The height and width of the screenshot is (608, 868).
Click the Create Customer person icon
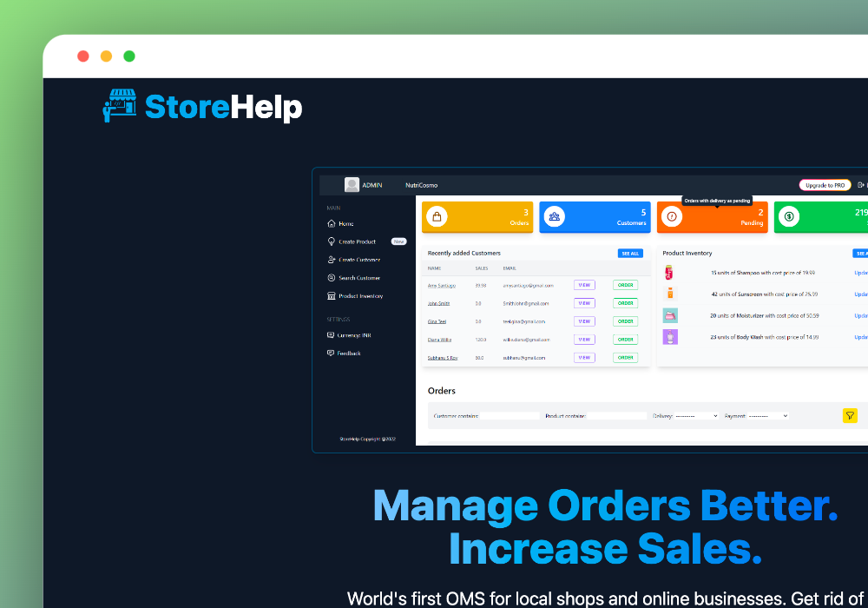click(x=330, y=260)
